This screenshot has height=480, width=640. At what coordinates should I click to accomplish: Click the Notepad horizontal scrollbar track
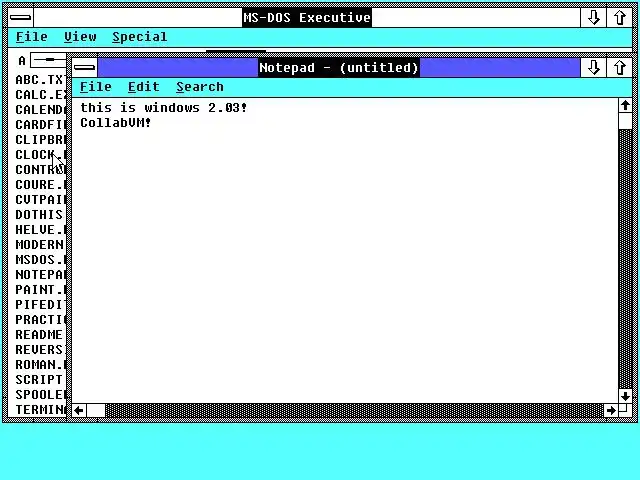(354, 410)
